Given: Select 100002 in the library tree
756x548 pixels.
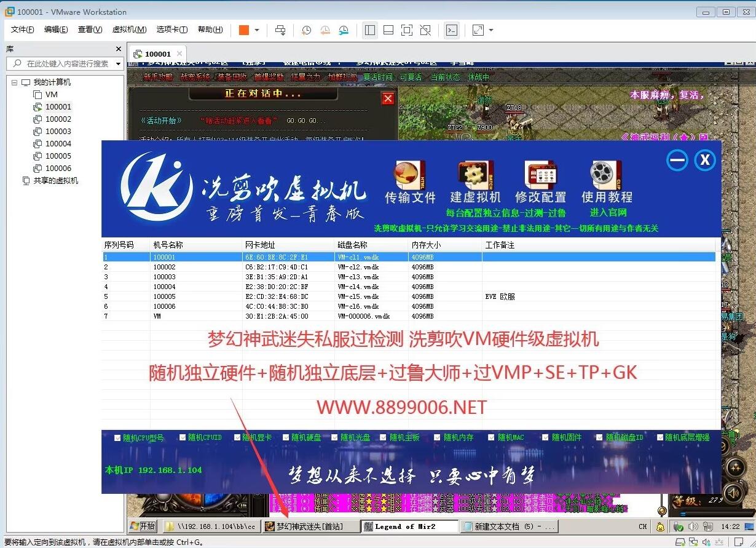Looking at the screenshot, I should coord(58,119).
